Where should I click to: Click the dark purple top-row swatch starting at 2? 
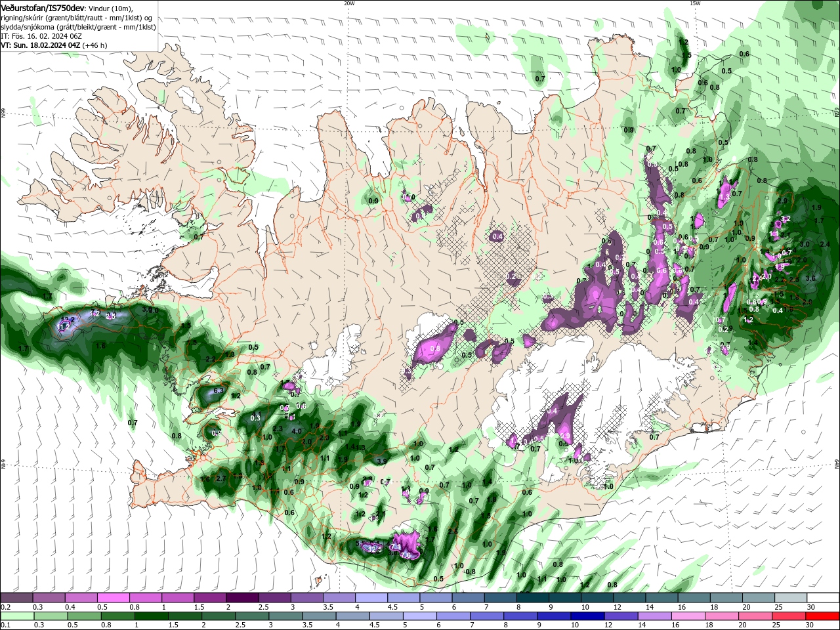[x=242, y=598]
